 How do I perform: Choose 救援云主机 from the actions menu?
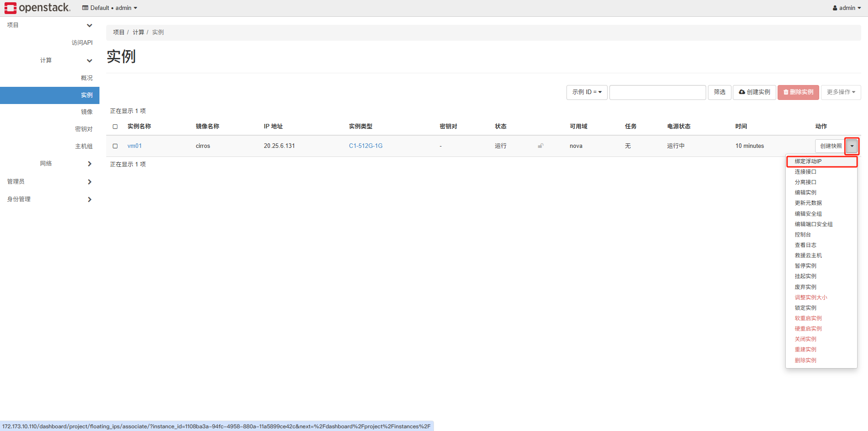click(821, 256)
